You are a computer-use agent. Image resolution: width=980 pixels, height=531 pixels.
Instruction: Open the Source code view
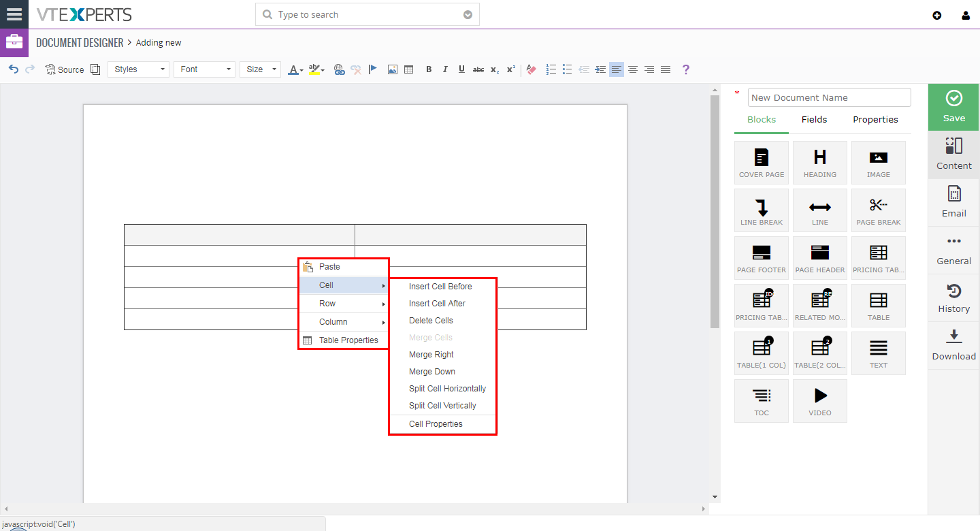(x=65, y=69)
